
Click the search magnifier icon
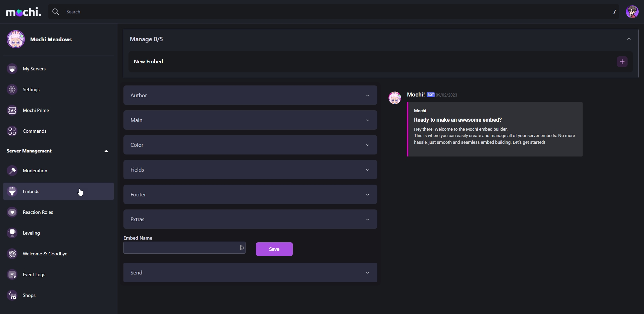coord(56,12)
